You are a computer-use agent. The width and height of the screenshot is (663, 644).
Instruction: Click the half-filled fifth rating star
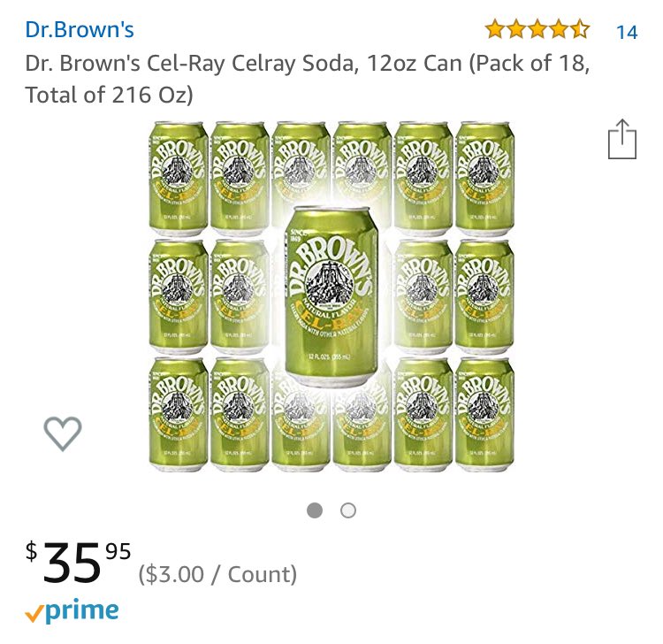(x=580, y=29)
